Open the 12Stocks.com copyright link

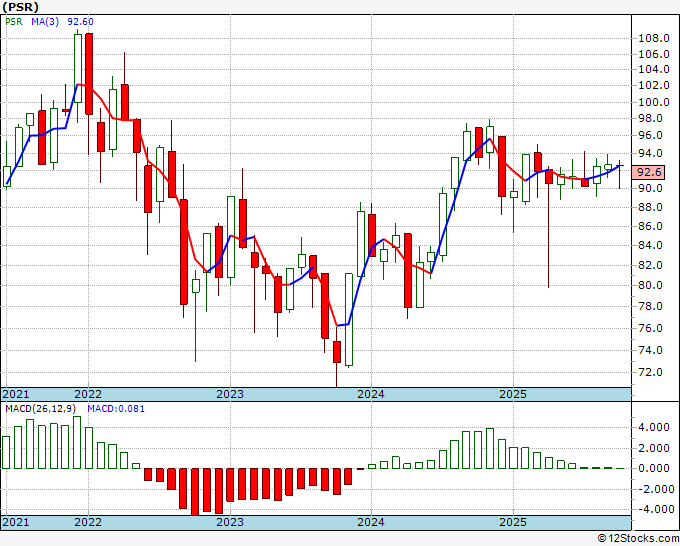(638, 539)
